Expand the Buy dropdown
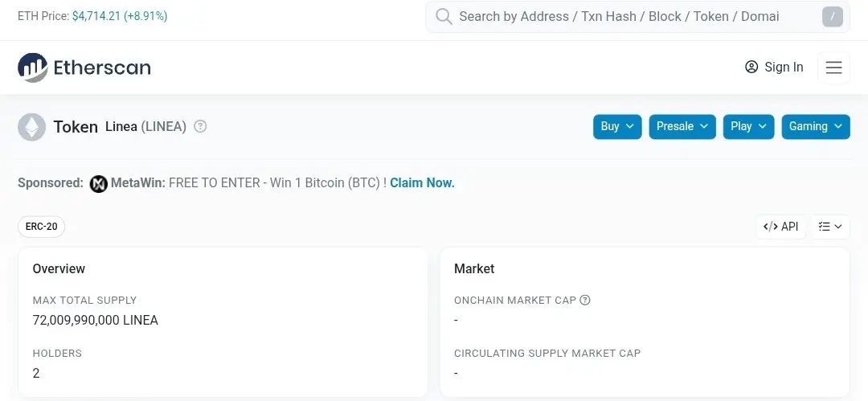868x401 pixels. point(617,126)
